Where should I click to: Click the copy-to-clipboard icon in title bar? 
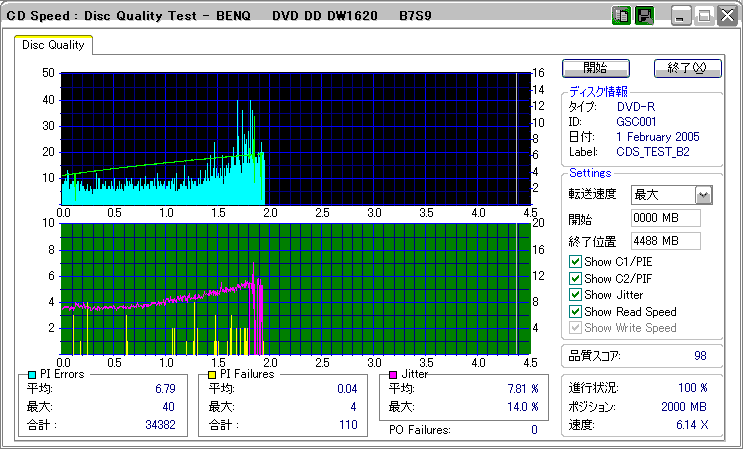pyautogui.click(x=621, y=16)
